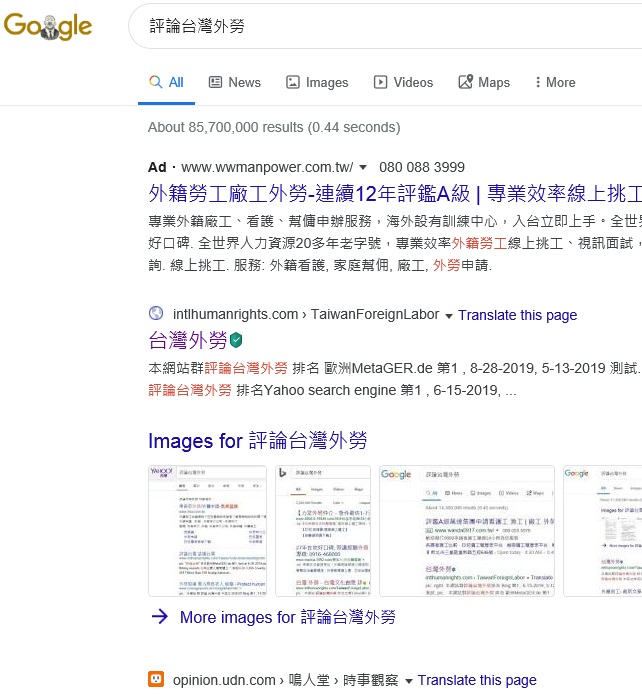Open the partially visible last Google thumbnail

[x=603, y=531]
